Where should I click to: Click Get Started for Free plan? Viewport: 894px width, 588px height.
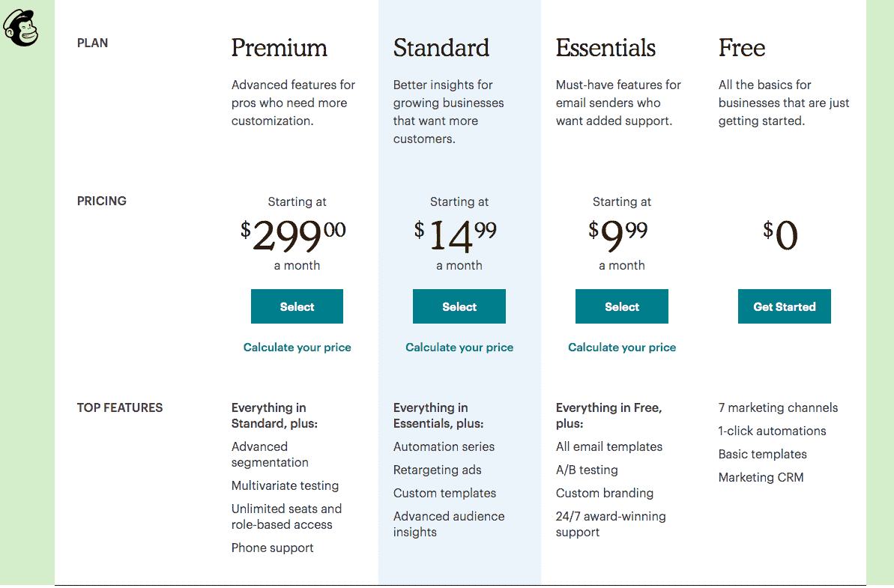coord(785,306)
